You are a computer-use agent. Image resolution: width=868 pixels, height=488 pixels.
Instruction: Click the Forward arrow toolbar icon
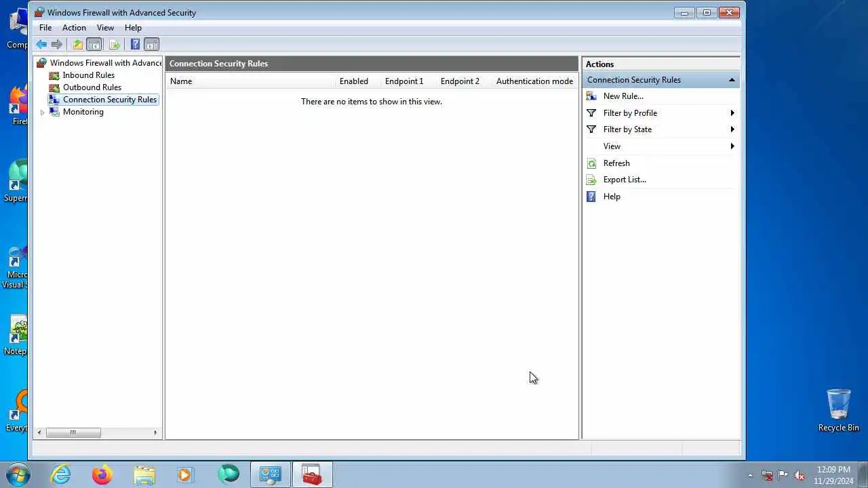tap(57, 45)
